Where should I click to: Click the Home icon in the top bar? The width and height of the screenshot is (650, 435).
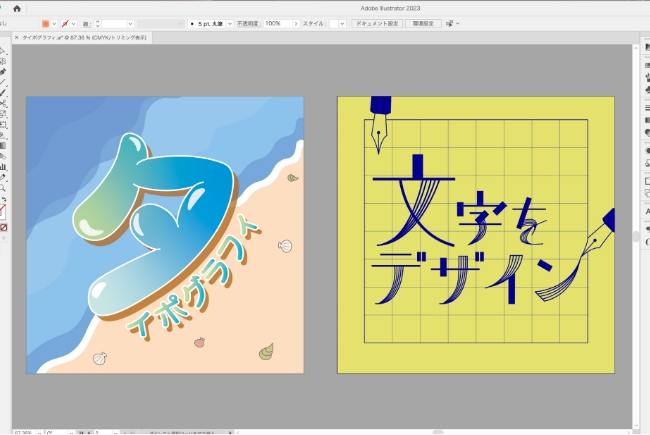coord(17,8)
